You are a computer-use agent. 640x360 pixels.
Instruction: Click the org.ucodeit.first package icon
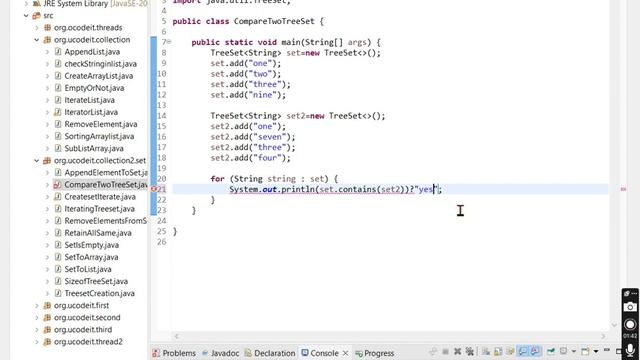click(47, 305)
